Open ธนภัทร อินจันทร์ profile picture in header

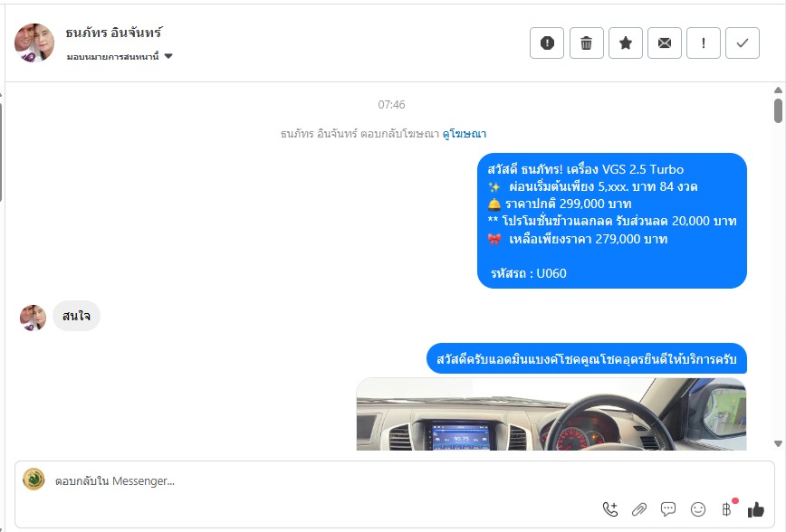34,43
